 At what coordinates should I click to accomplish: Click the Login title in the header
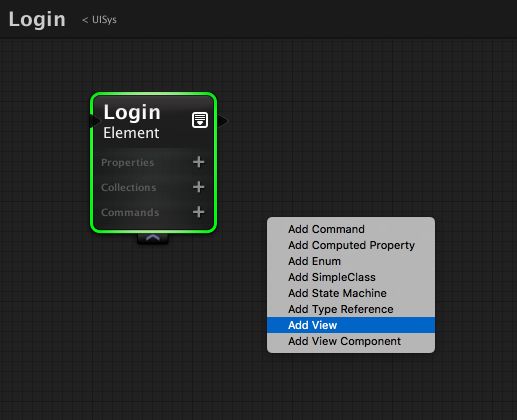(x=37, y=19)
